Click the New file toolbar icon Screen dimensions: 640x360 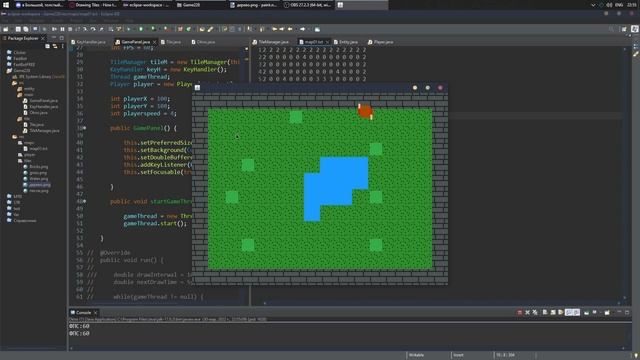tap(6, 29)
